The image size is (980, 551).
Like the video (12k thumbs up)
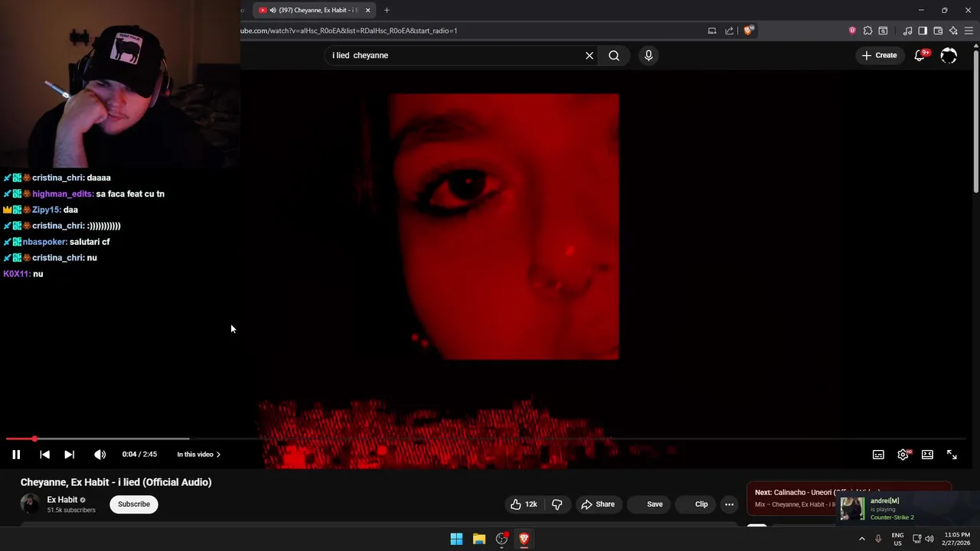coord(524,504)
